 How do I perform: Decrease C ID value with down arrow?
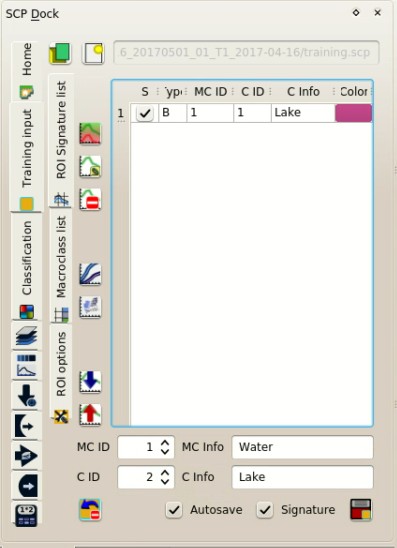165,481
